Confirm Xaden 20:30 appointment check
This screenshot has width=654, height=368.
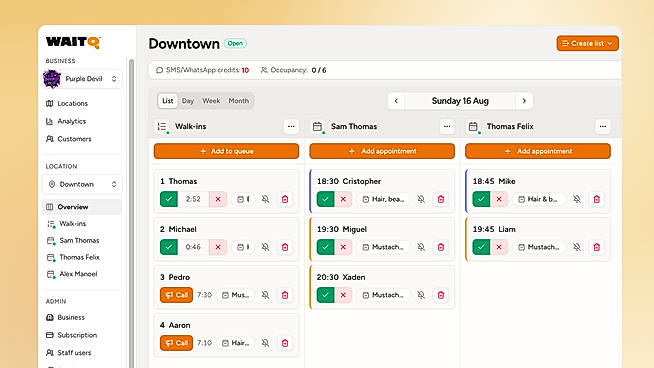[x=325, y=295]
